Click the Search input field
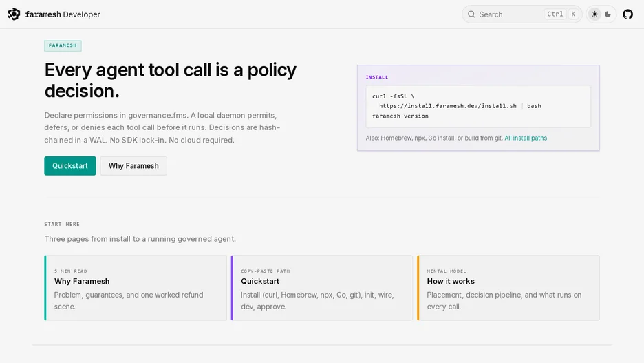Screen dimensions: 644x363 522,14
